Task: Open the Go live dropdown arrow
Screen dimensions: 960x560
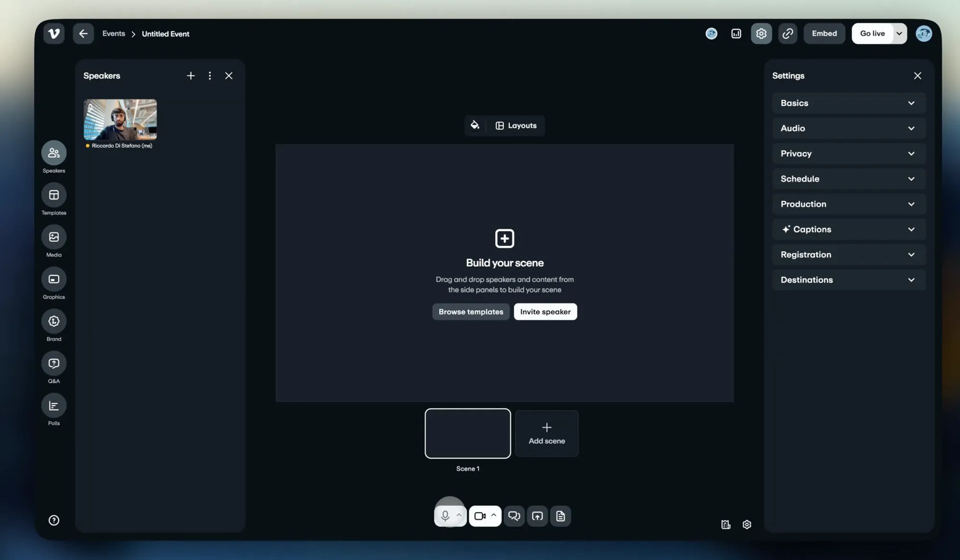Action: [x=899, y=33]
